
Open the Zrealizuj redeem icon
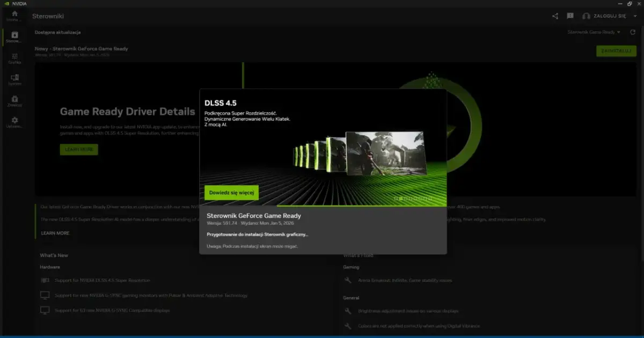pyautogui.click(x=14, y=100)
